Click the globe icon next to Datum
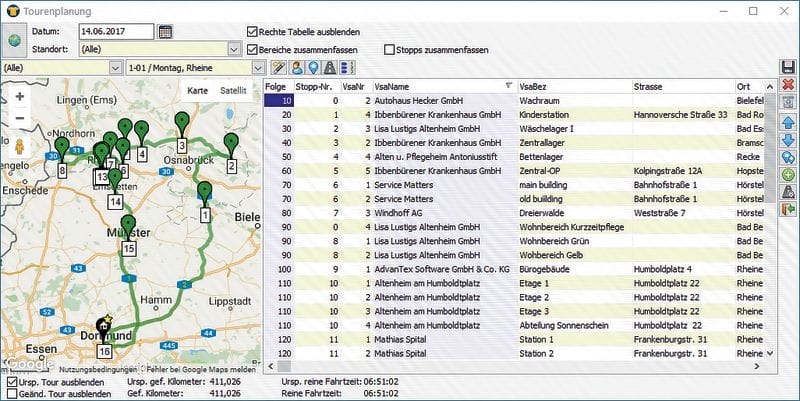800x401 pixels. point(14,40)
